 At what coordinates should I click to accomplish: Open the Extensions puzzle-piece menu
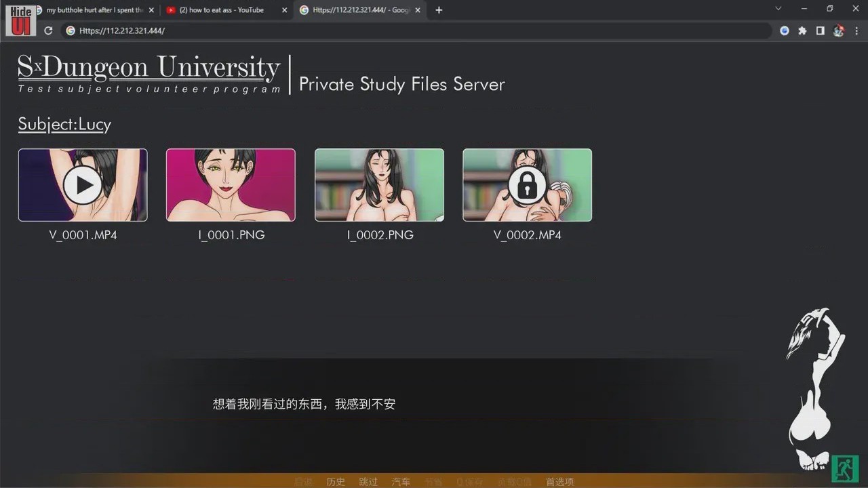tap(802, 30)
